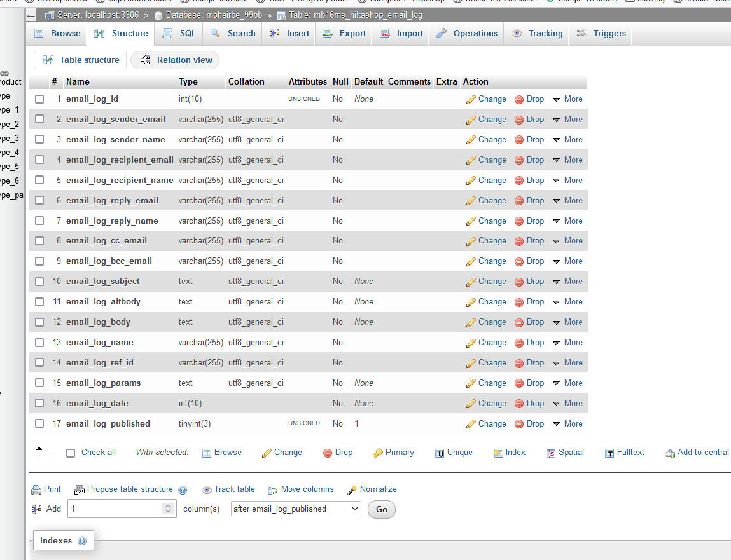Open the More menu for email_log_altbody

coord(567,301)
